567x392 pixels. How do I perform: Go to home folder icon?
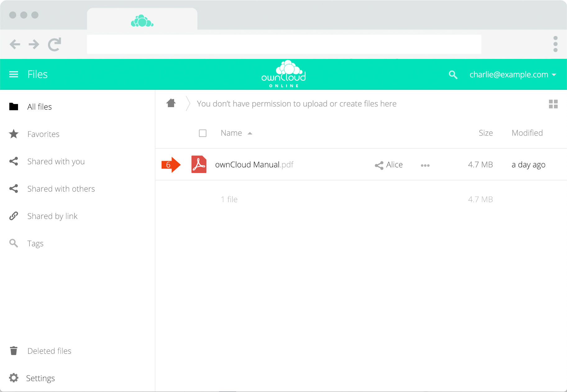tap(171, 103)
